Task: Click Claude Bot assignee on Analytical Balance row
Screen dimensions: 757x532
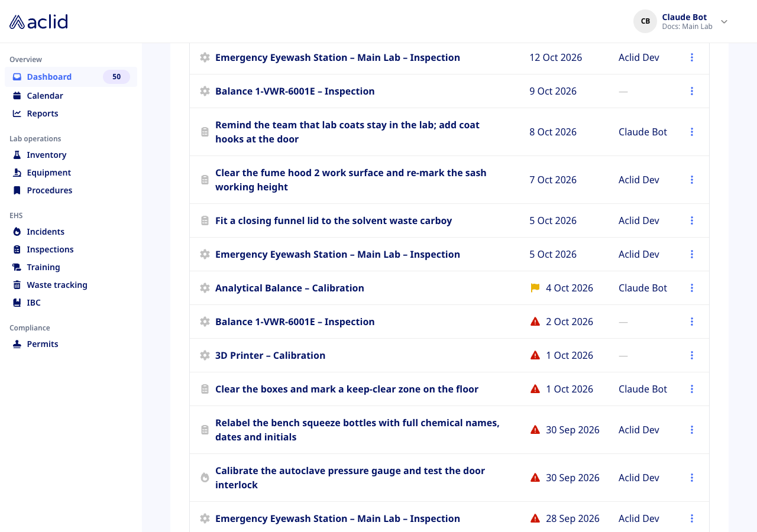Action: [643, 288]
